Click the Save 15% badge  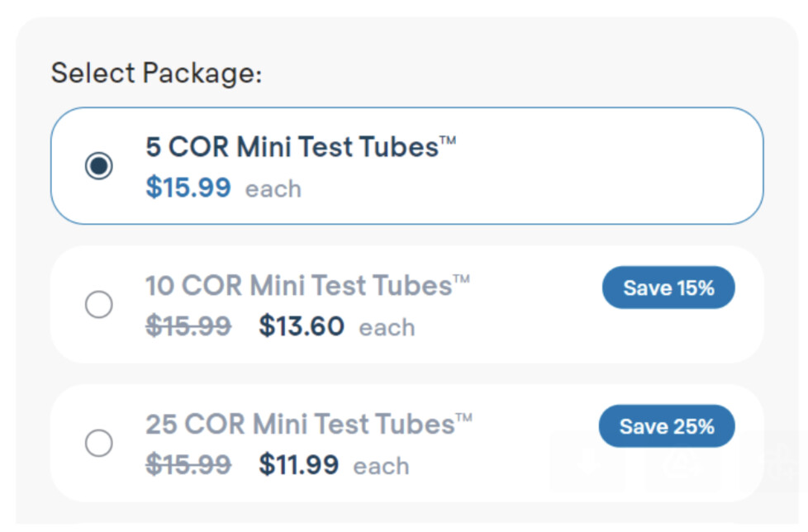click(x=668, y=287)
